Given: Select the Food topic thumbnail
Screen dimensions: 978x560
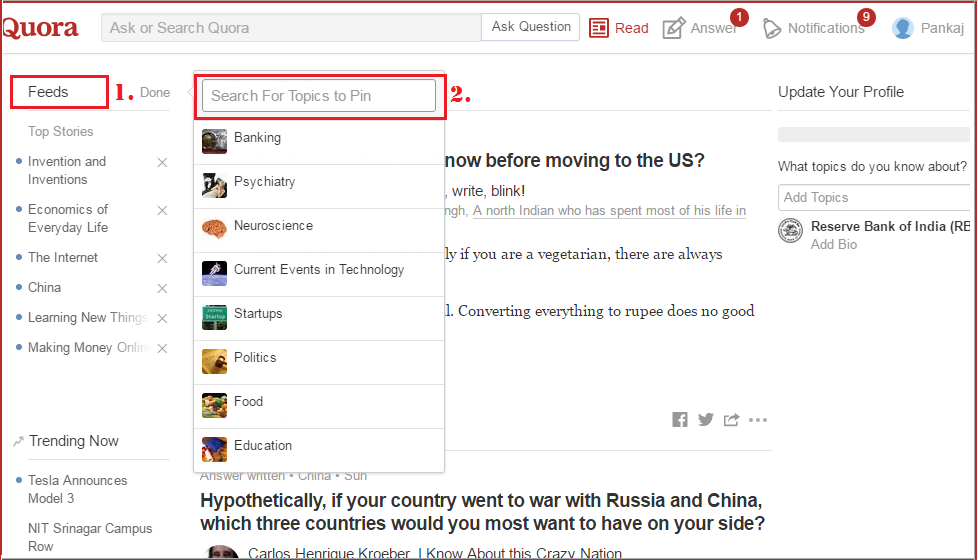Looking at the screenshot, I should pos(214,405).
